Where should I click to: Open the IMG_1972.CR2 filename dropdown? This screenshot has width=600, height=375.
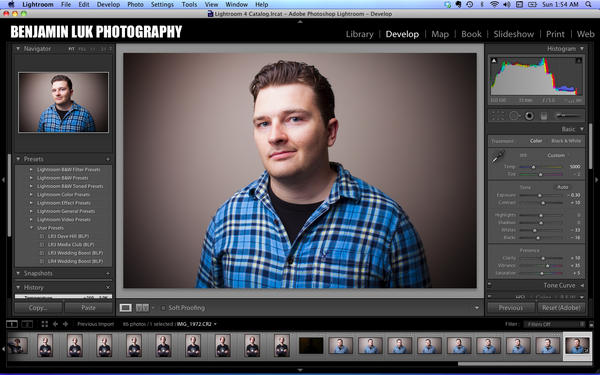point(197,324)
